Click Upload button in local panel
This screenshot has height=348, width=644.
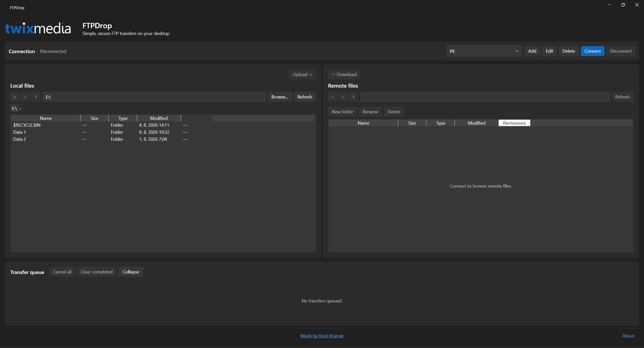point(302,75)
